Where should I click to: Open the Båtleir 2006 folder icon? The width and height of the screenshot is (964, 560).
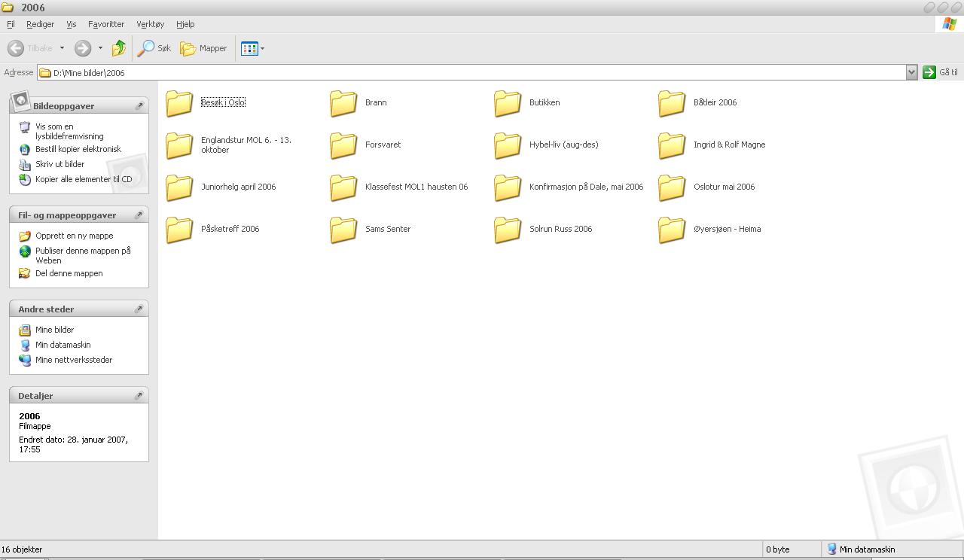tap(672, 103)
